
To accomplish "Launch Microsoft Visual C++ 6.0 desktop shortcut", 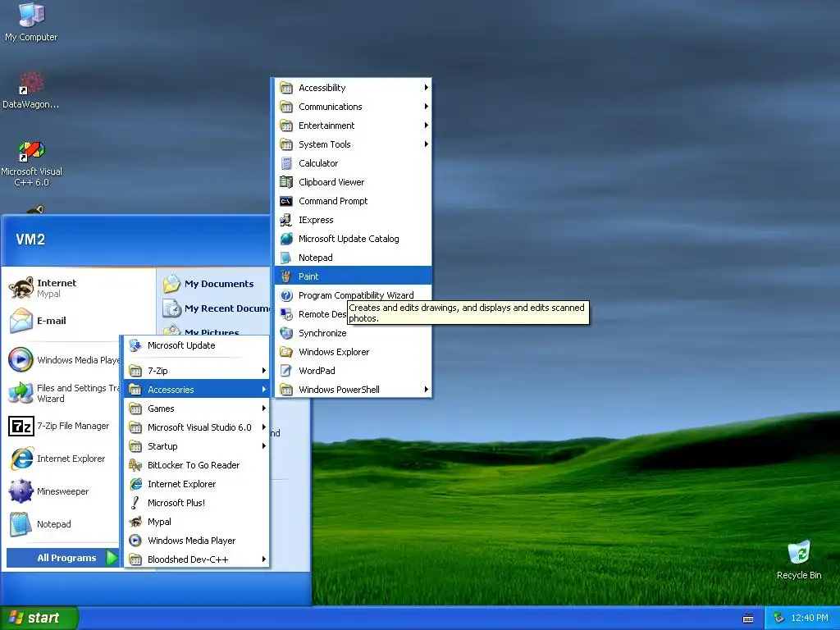I will pos(31,163).
